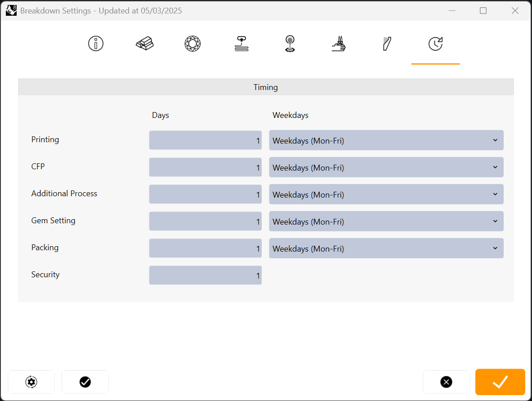Viewport: 532px width, 401px height.
Task: Open the CFP weekdays dropdown
Action: [x=386, y=167]
